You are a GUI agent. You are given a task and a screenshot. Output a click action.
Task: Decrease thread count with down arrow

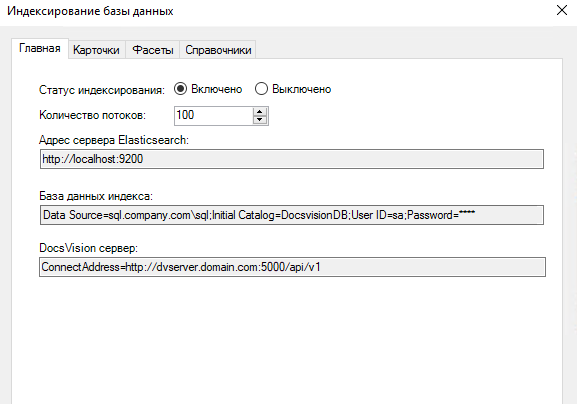pos(260,120)
